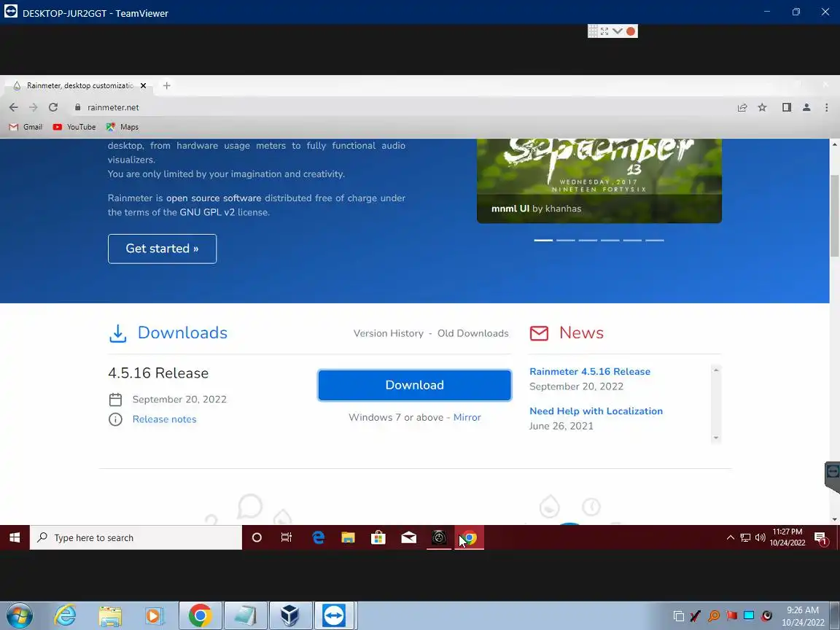Image resolution: width=840 pixels, height=630 pixels.
Task: Open Task View on remote taskbar
Action: click(287, 537)
